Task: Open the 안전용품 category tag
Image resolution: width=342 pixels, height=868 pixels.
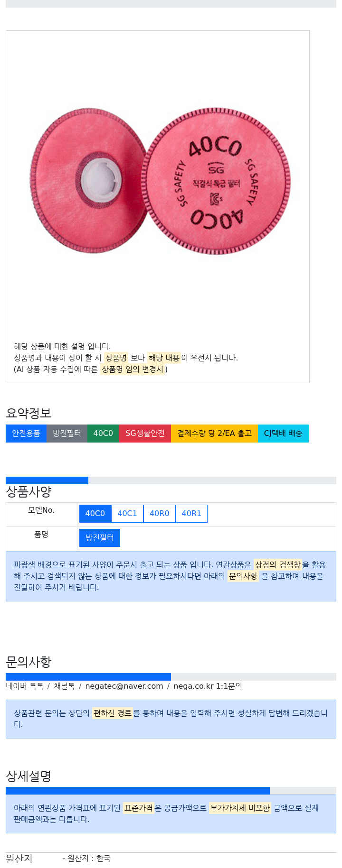Action: click(x=26, y=434)
